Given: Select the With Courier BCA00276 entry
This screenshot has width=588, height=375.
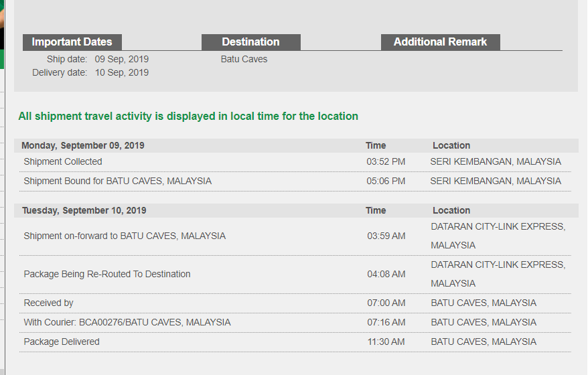Looking at the screenshot, I should click(x=295, y=323).
